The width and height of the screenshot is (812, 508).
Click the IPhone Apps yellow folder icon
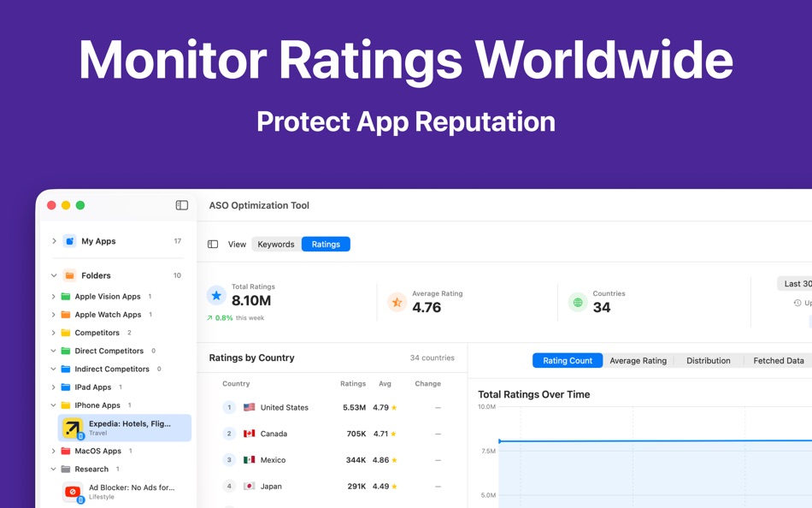65,405
